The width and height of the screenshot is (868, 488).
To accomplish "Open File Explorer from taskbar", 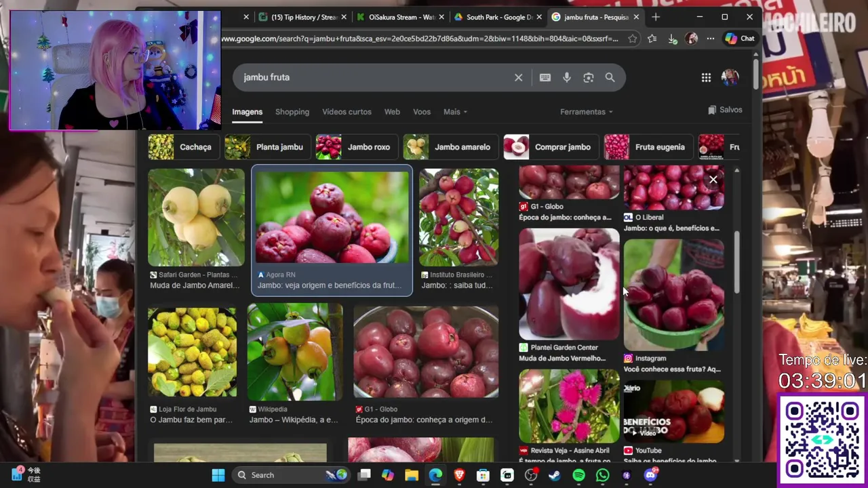I will click(x=412, y=475).
